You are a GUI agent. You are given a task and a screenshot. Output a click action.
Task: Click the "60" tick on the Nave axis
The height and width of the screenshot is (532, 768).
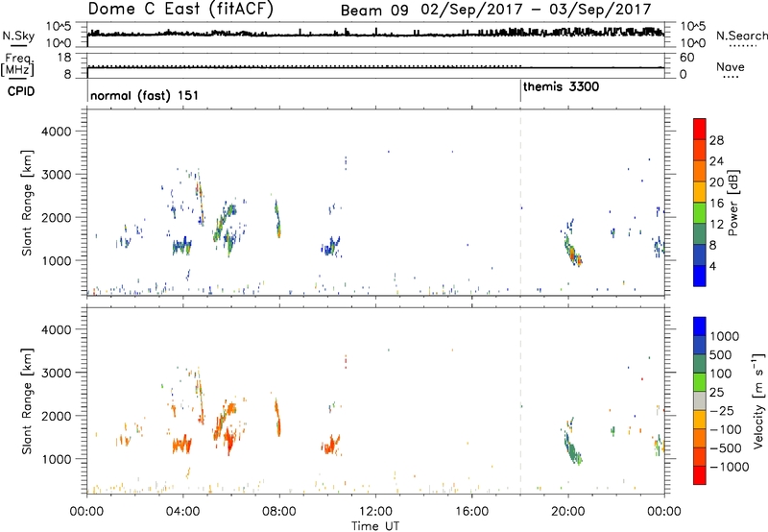(687, 58)
